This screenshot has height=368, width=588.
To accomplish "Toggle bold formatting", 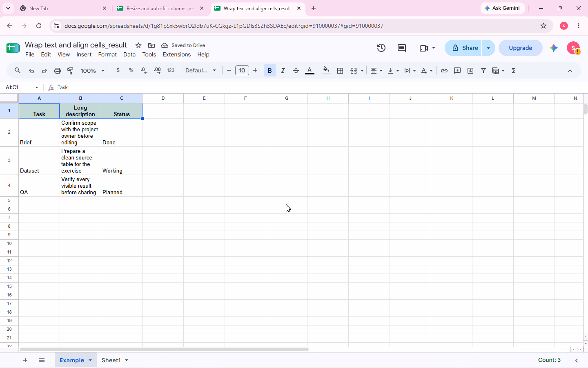I will tap(270, 71).
